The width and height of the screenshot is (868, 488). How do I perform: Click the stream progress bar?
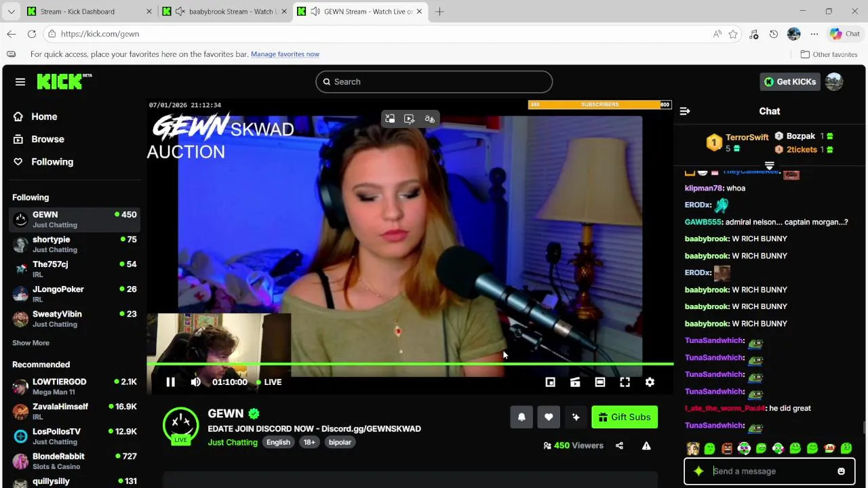410,364
